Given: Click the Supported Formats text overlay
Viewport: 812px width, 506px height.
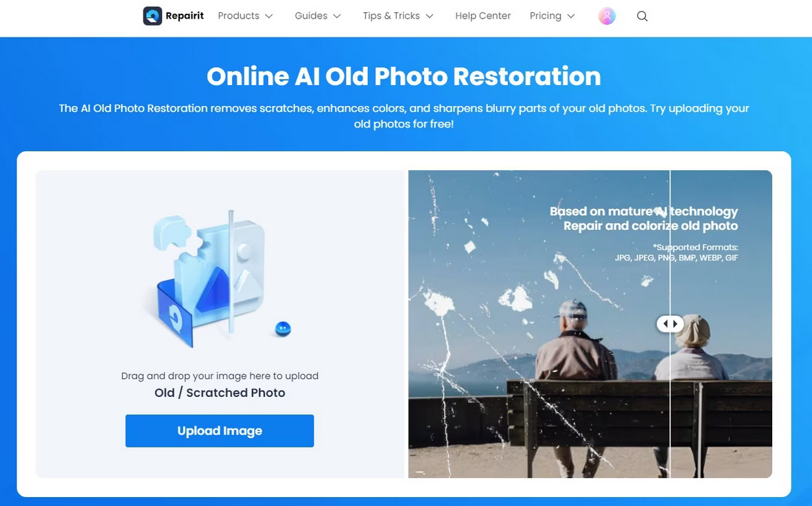Looking at the screenshot, I should (x=676, y=252).
